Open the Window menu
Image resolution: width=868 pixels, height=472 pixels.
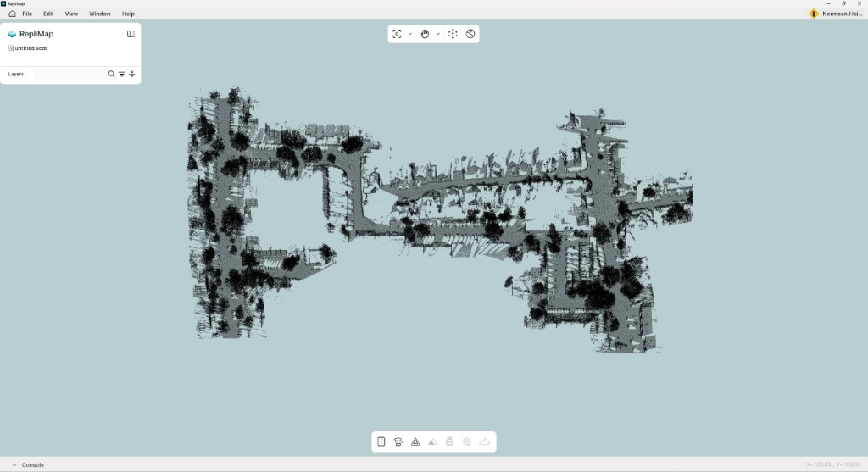[100, 14]
